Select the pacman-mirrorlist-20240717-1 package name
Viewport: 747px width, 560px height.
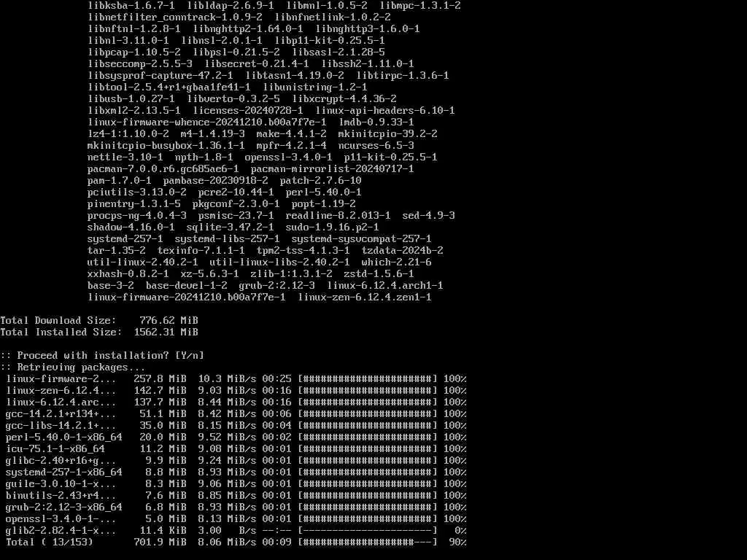click(332, 169)
